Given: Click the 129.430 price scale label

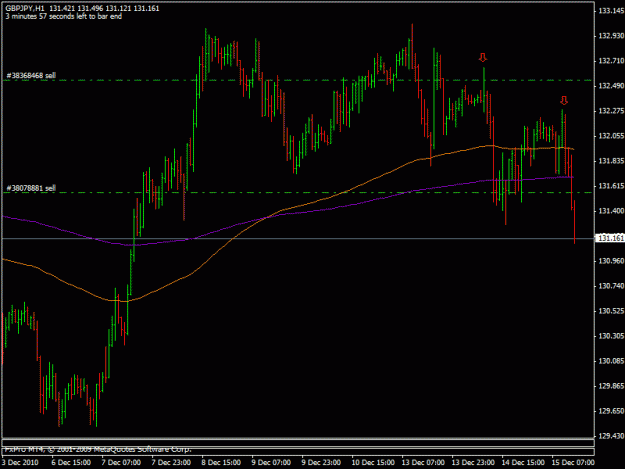Looking at the screenshot, I should tap(611, 436).
